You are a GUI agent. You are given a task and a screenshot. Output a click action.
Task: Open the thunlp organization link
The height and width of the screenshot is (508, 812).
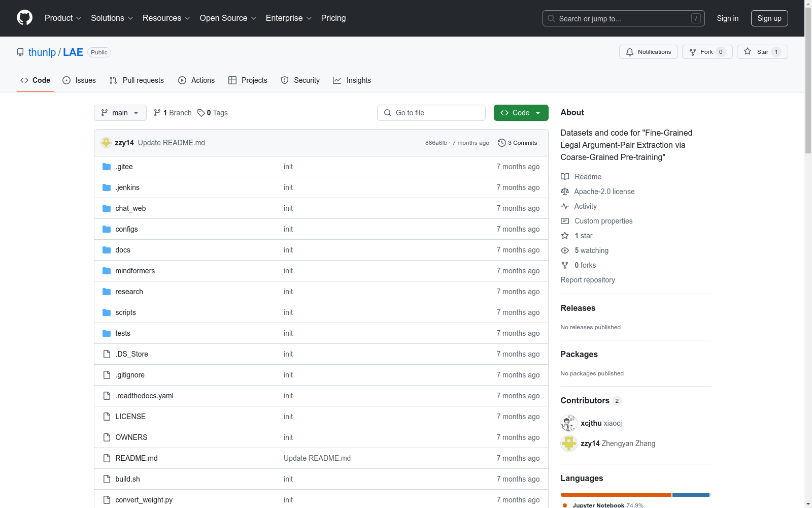(42, 52)
